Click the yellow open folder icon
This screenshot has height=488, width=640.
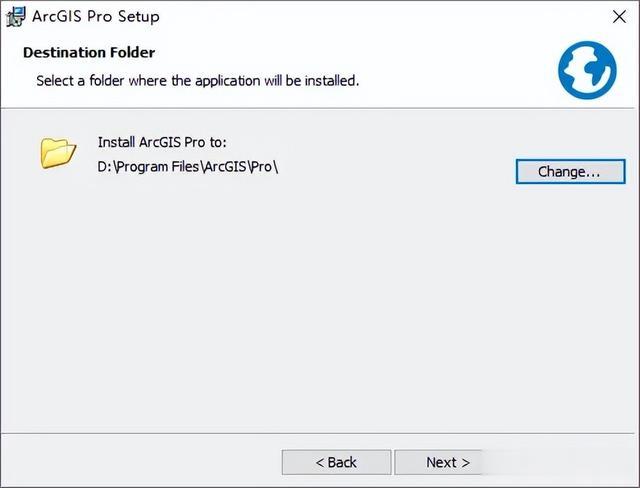pyautogui.click(x=58, y=153)
